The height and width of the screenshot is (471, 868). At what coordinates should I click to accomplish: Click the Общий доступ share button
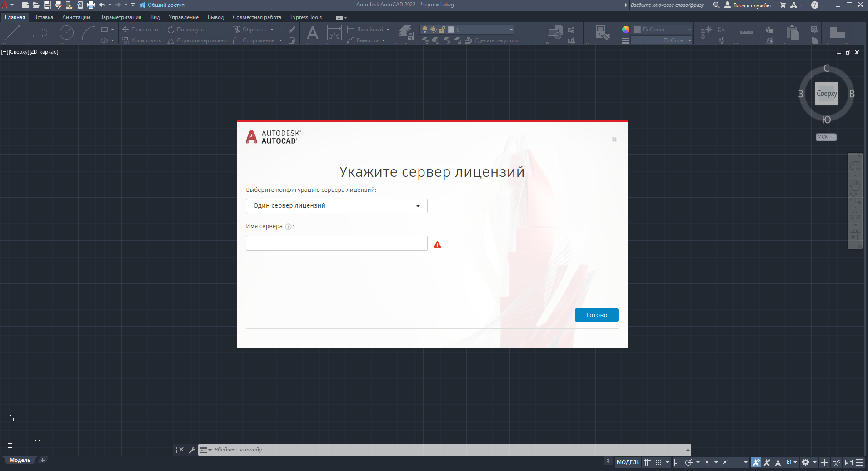(x=161, y=5)
